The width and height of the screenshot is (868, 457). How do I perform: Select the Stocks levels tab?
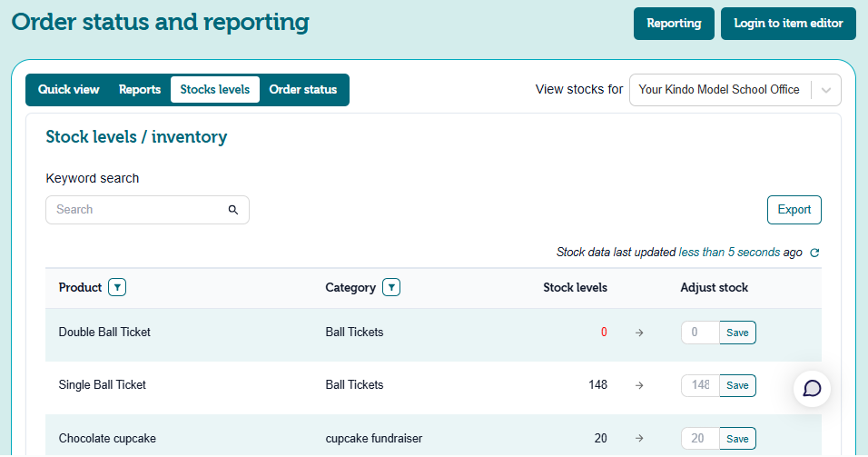tap(215, 90)
